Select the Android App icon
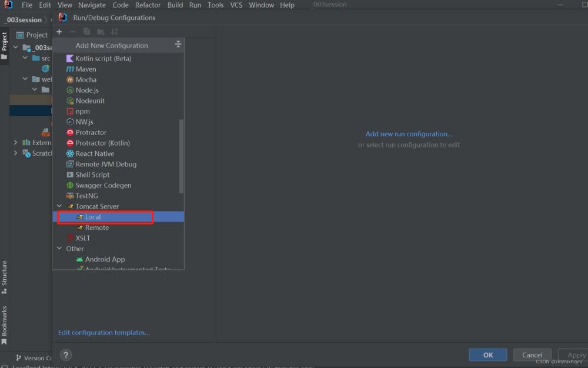The image size is (588, 368). 79,259
